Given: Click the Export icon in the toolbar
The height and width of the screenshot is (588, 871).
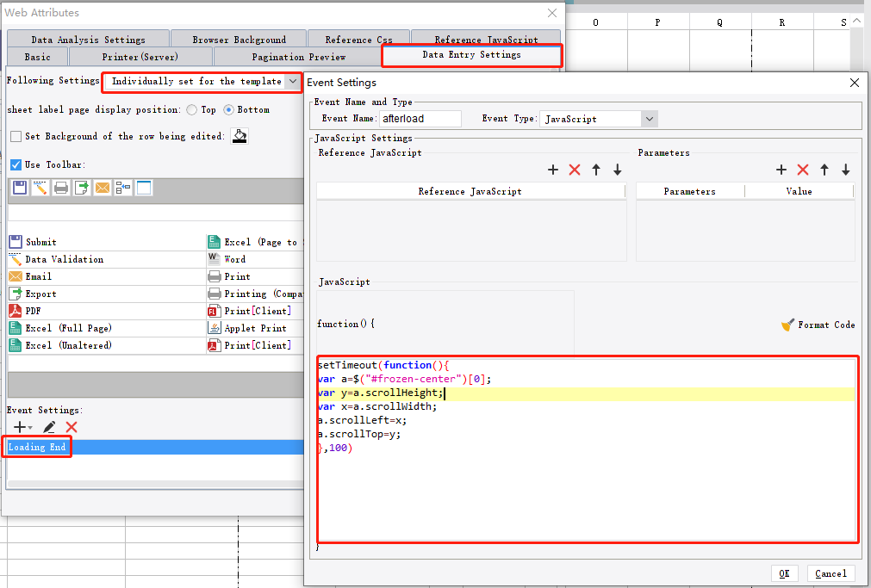Looking at the screenshot, I should tap(81, 187).
